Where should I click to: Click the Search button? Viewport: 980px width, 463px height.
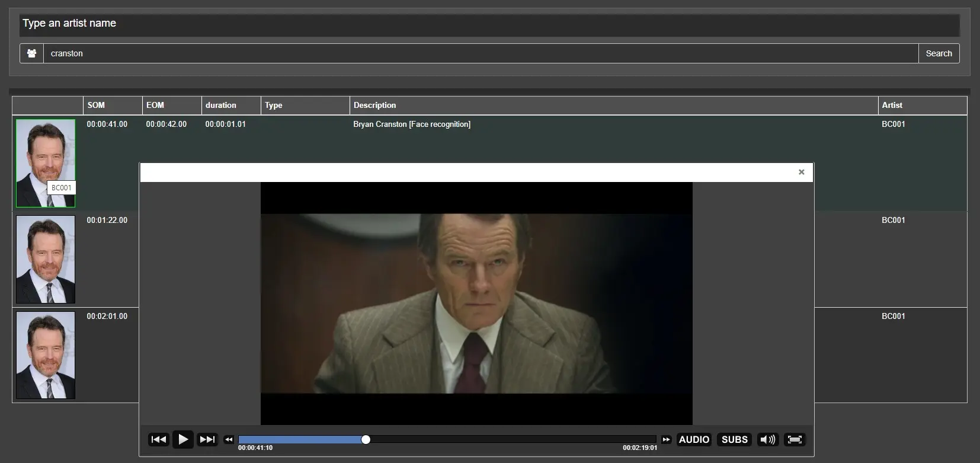coord(939,53)
